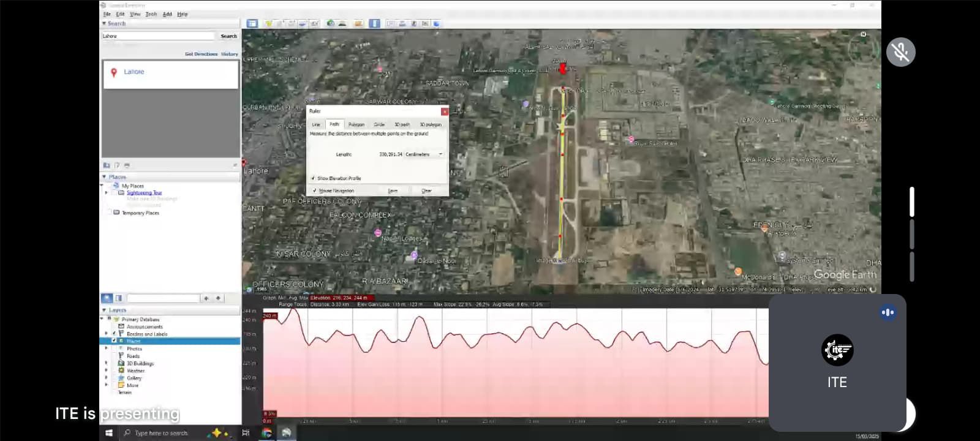Click the Save Image toolbar icon

[x=414, y=23]
